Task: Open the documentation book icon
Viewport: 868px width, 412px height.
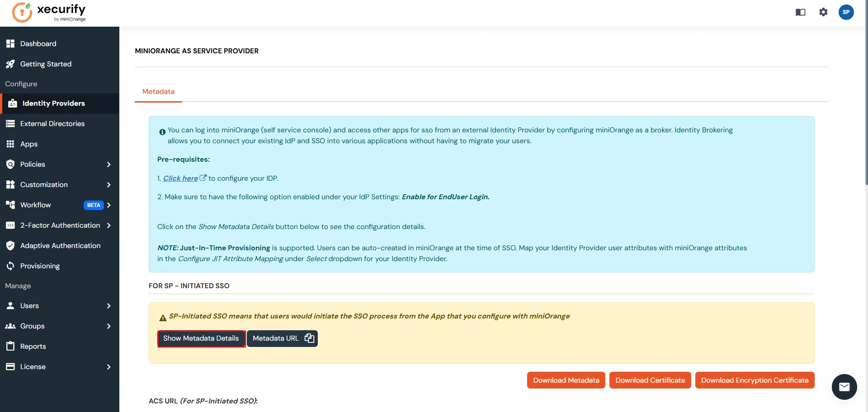Action: click(x=800, y=12)
